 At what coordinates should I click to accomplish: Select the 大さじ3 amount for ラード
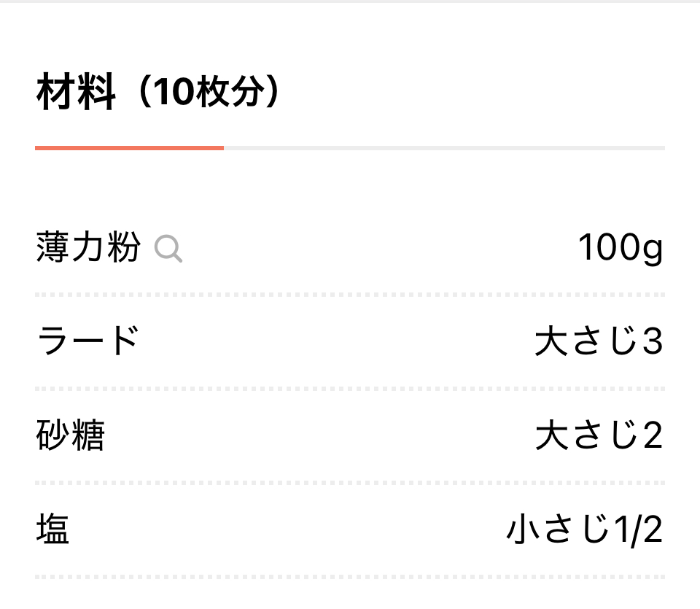point(599,341)
